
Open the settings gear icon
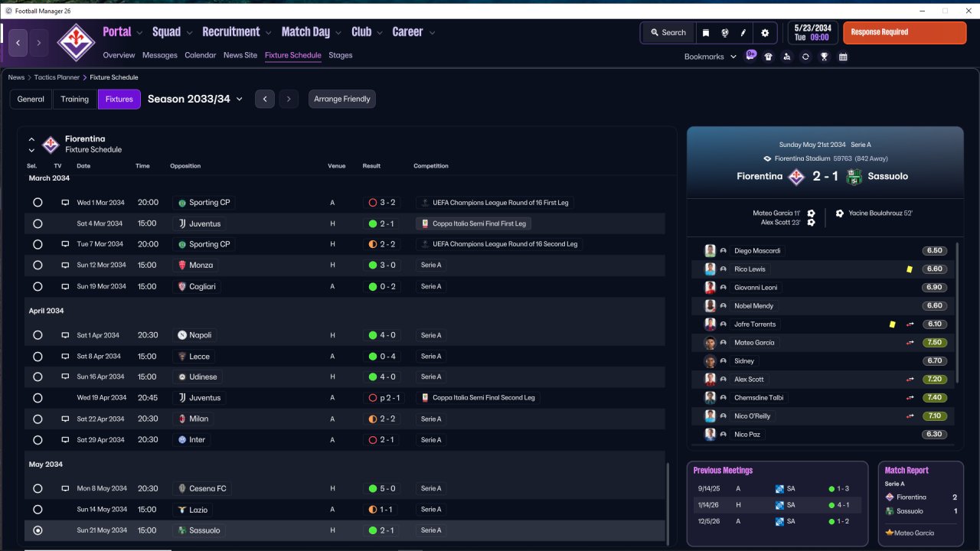765,33
